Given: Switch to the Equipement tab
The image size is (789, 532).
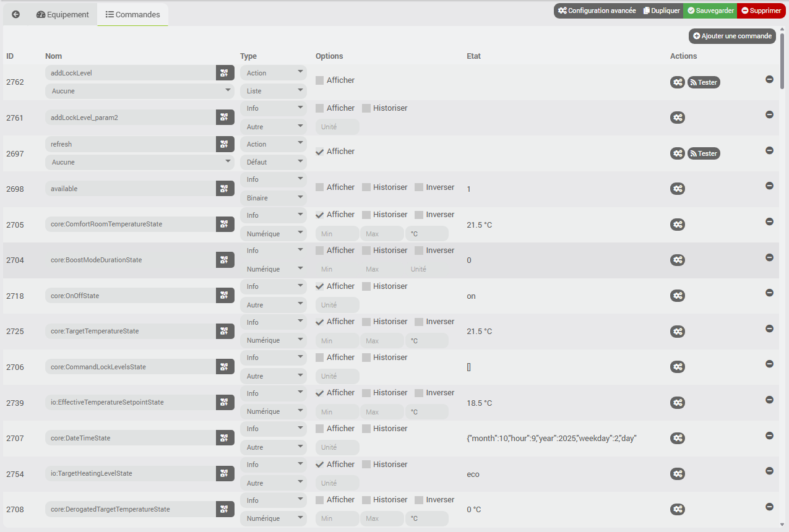Looking at the screenshot, I should tap(63, 14).
